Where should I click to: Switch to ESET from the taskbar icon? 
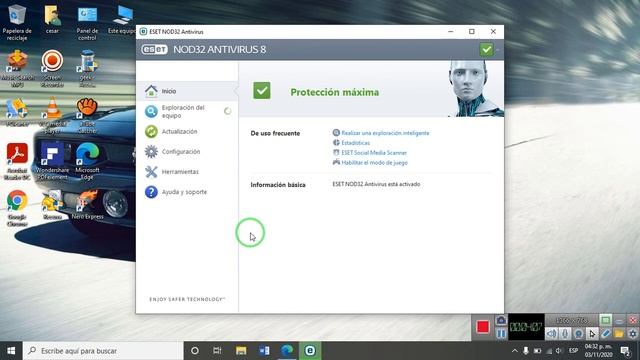(310, 351)
